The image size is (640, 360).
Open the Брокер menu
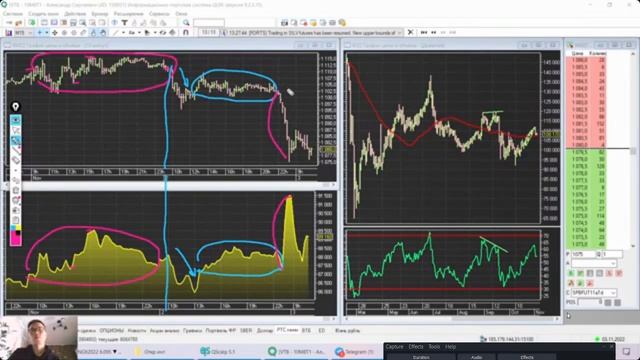tap(100, 14)
